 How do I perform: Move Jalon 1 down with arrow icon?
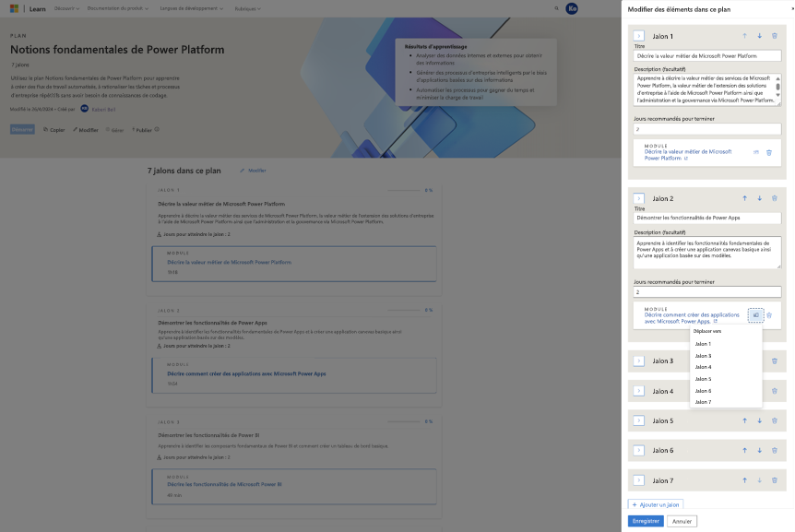(760, 36)
